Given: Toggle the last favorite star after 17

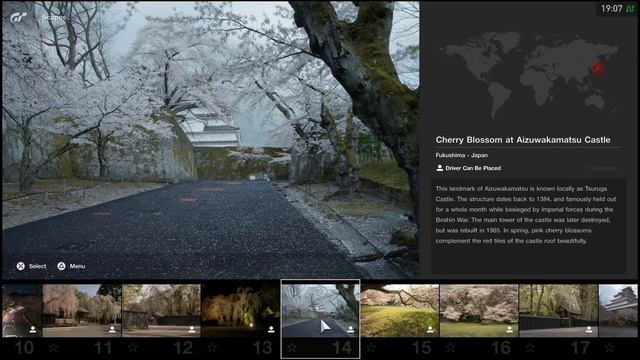Looking at the screenshot, I should (x=609, y=348).
